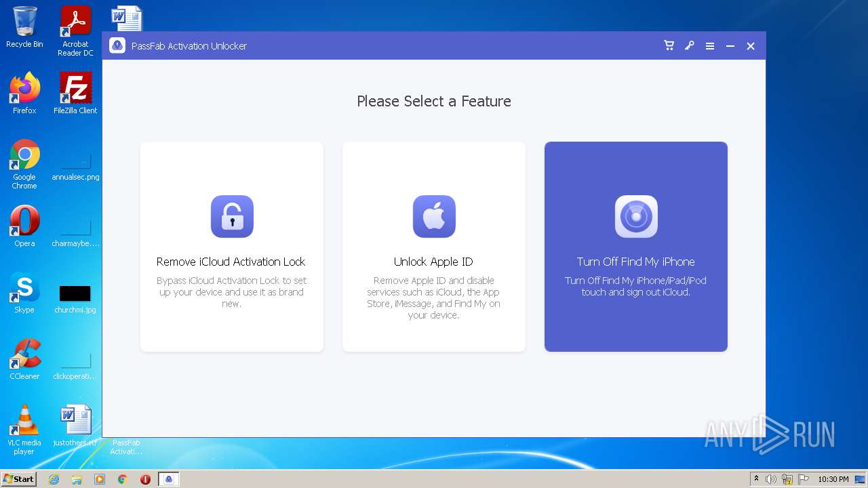The height and width of the screenshot is (488, 868).
Task: Close the PassFab Activation Unlocker window
Action: pyautogui.click(x=750, y=46)
